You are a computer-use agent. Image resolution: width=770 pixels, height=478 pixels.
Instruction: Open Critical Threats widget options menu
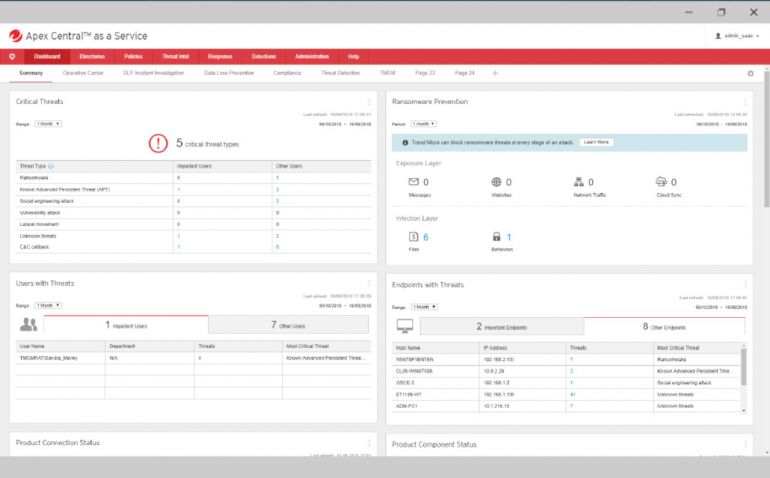tap(369, 102)
